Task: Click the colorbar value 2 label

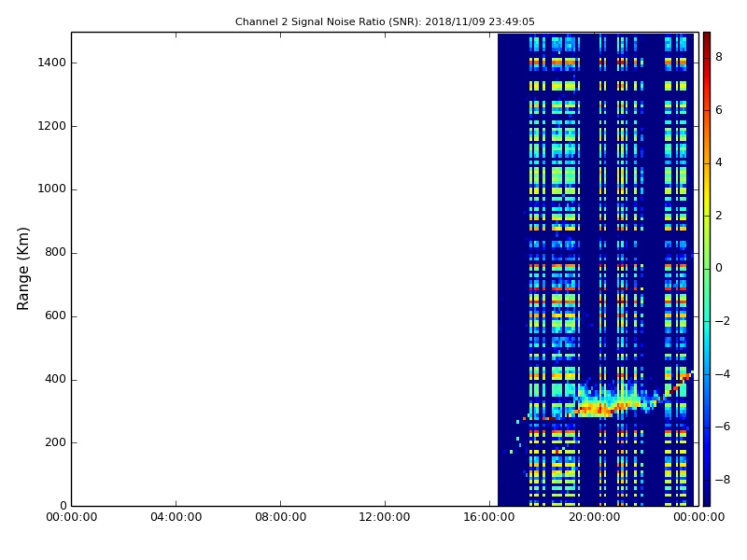Action: [719, 216]
